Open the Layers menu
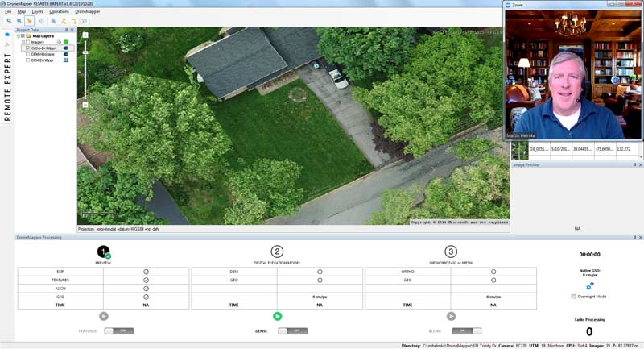The height and width of the screenshot is (349, 644). tap(37, 12)
